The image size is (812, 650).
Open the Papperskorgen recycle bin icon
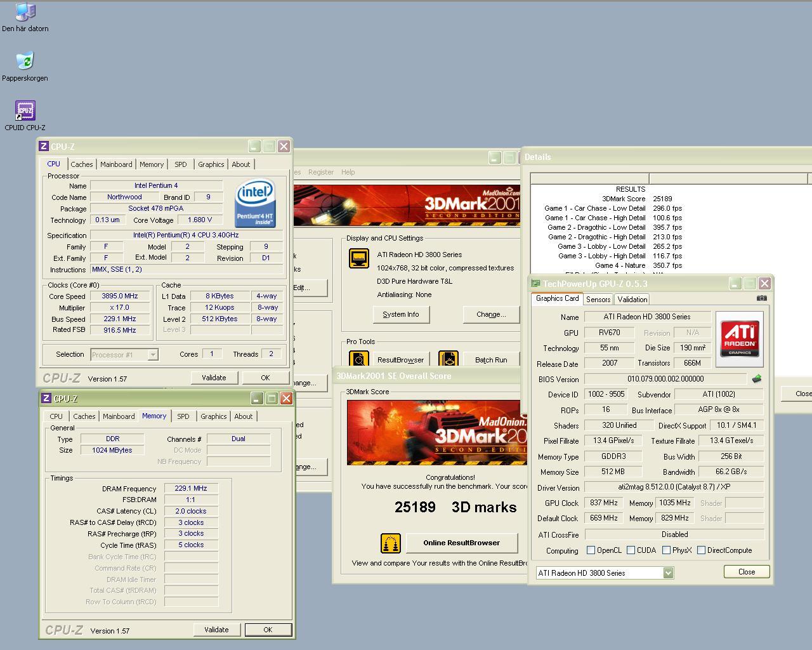tap(25, 67)
